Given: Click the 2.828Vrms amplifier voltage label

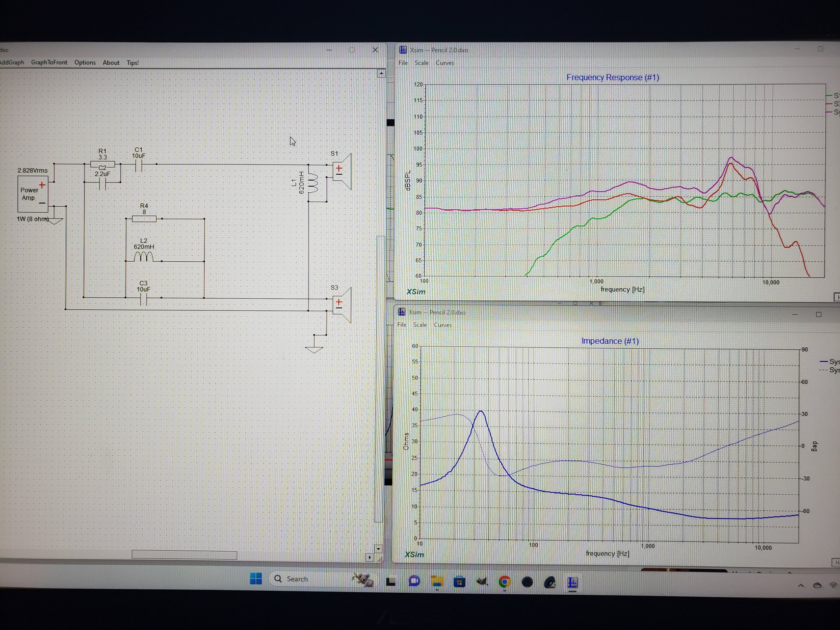Looking at the screenshot, I should [32, 170].
